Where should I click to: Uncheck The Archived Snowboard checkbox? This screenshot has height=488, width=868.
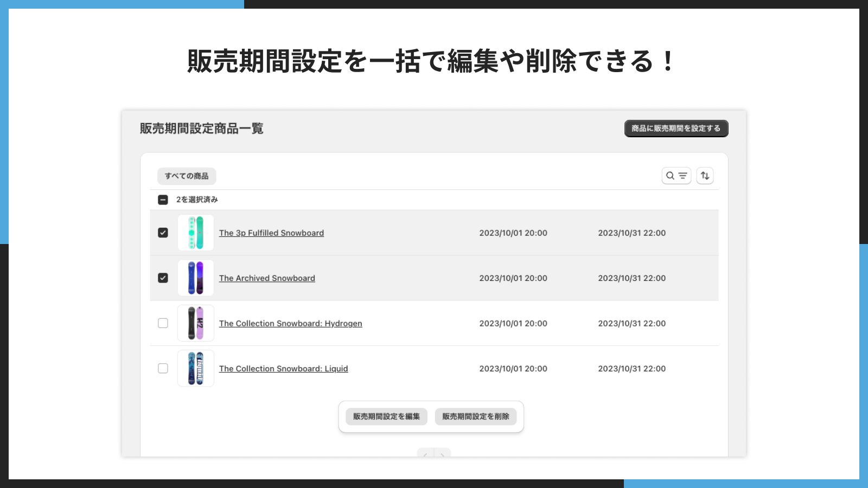click(163, 278)
